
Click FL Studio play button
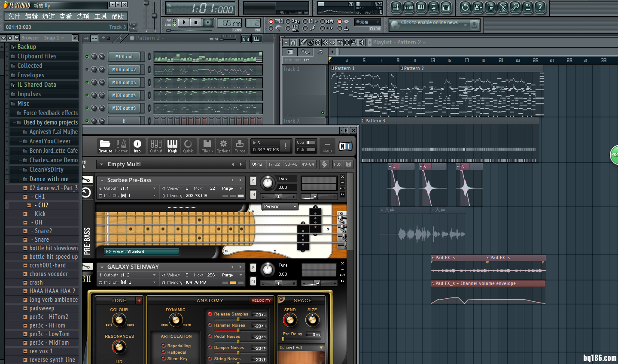(184, 22)
